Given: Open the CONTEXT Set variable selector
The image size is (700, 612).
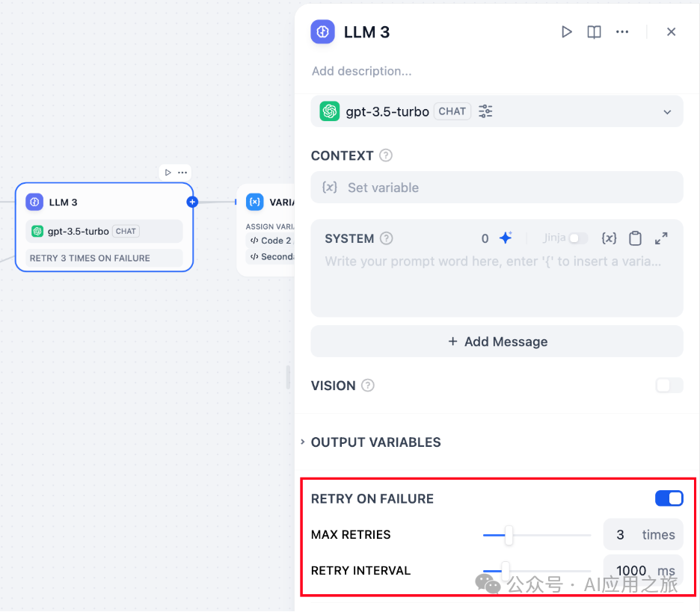Looking at the screenshot, I should [497, 188].
